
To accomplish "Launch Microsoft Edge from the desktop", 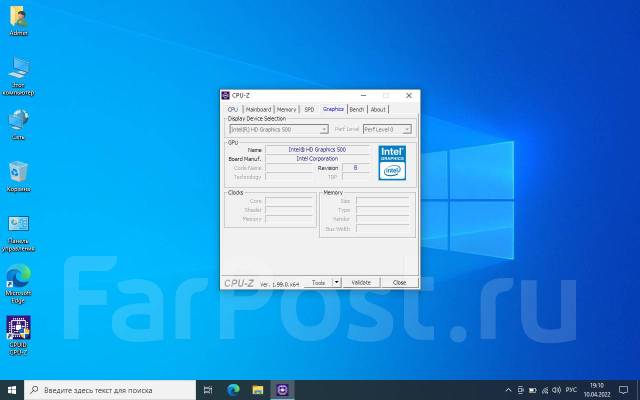I will [x=18, y=277].
